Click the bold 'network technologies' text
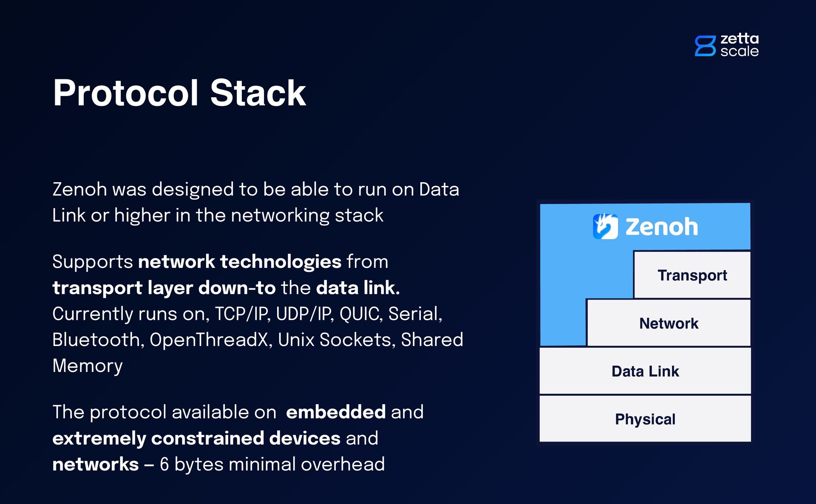Image resolution: width=816 pixels, height=504 pixels. (240, 262)
